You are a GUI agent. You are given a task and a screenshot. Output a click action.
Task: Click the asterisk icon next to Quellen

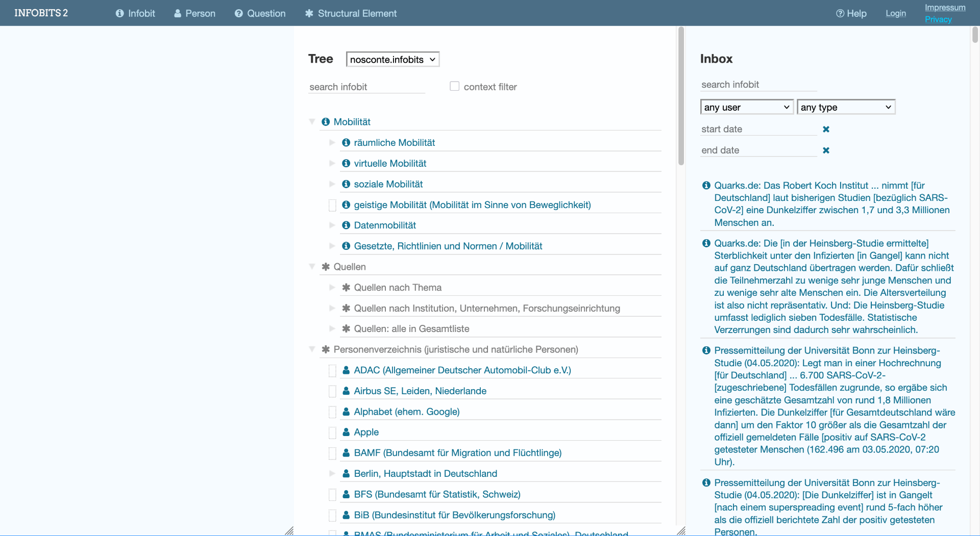(x=326, y=267)
